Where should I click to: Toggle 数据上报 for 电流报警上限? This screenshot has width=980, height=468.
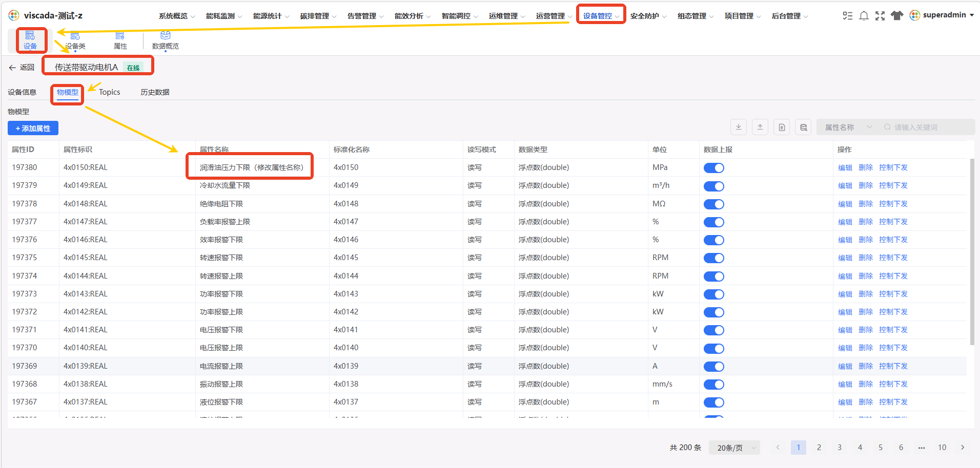pyautogui.click(x=713, y=367)
